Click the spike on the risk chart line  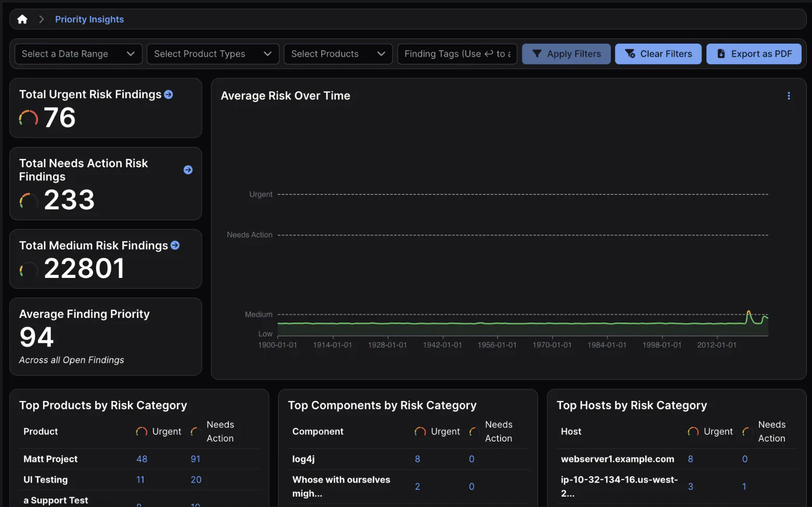coord(749,312)
